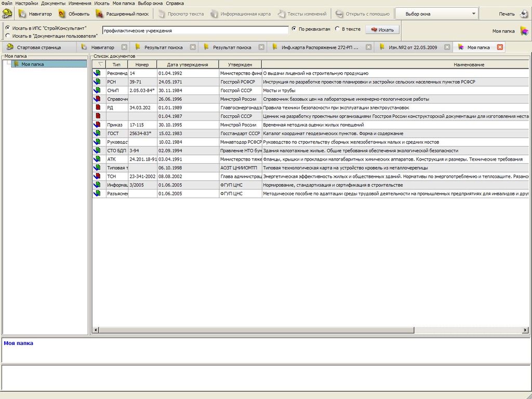Click document icon of row dated 26.06.1996
532x399 pixels.
point(97,99)
